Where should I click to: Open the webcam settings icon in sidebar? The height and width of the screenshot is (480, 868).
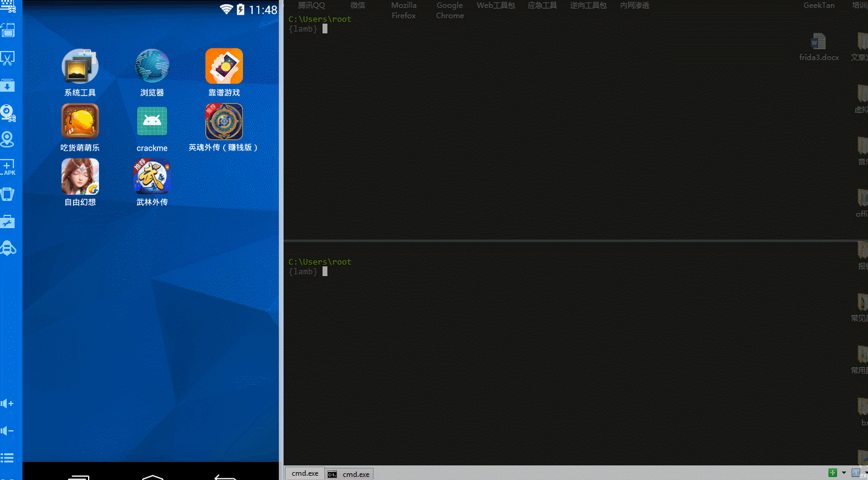pos(7,113)
